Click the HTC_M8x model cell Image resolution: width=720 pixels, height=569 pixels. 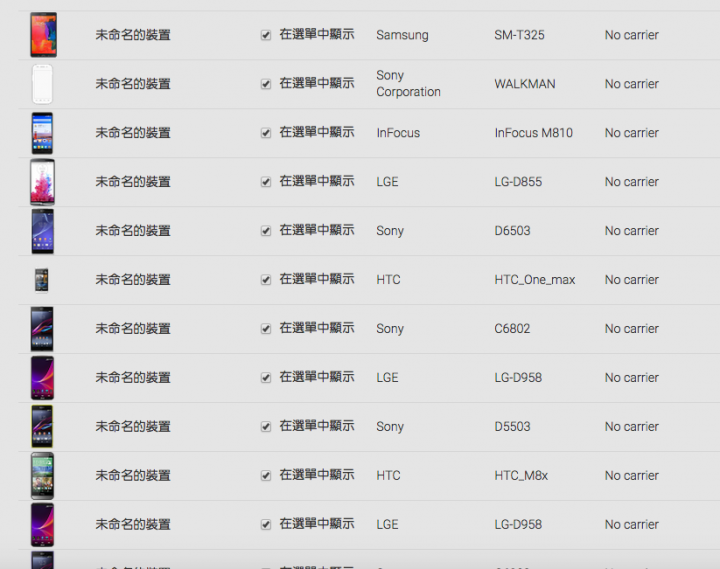pyautogui.click(x=521, y=476)
